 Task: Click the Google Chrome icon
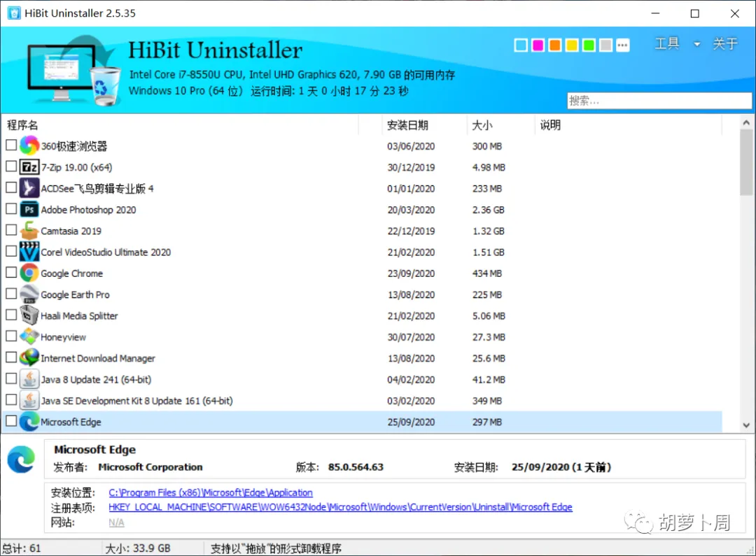point(29,273)
